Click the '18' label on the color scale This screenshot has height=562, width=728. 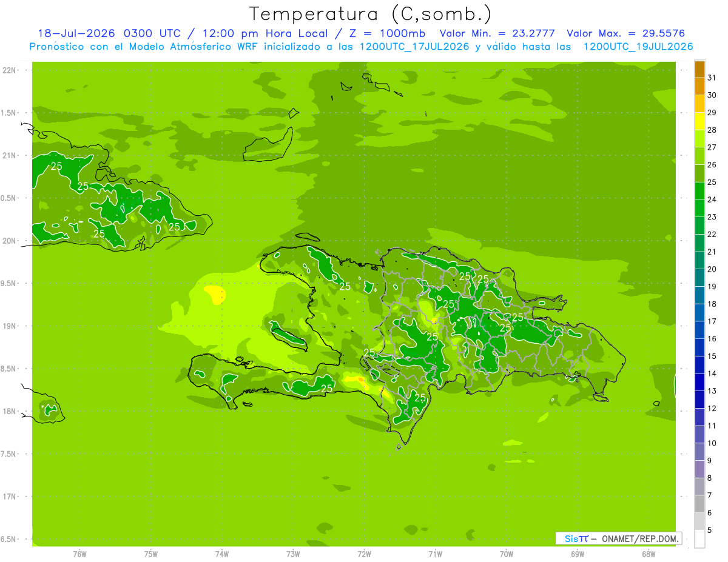(x=712, y=304)
